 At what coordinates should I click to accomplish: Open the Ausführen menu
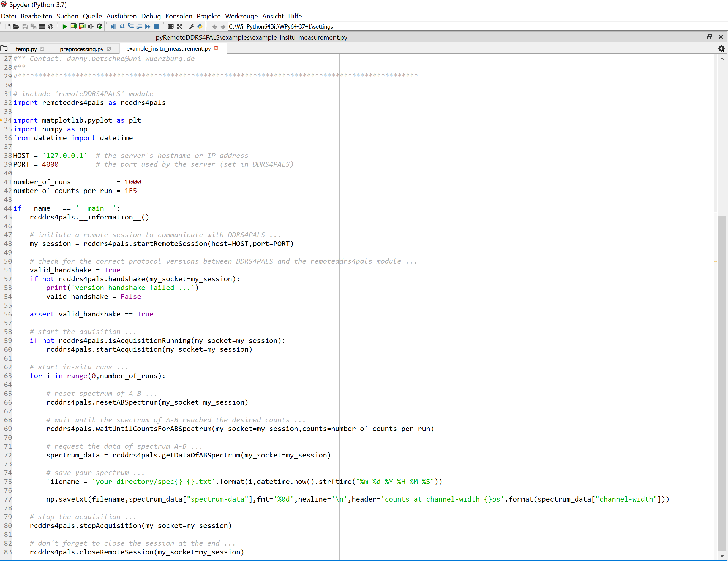point(121,16)
